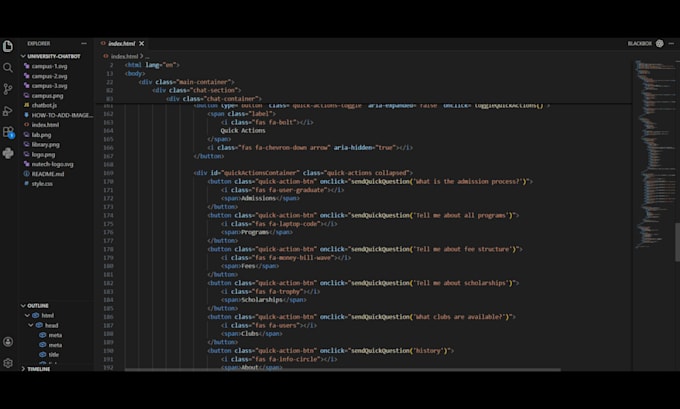Open the Manage gear icon

click(8, 363)
